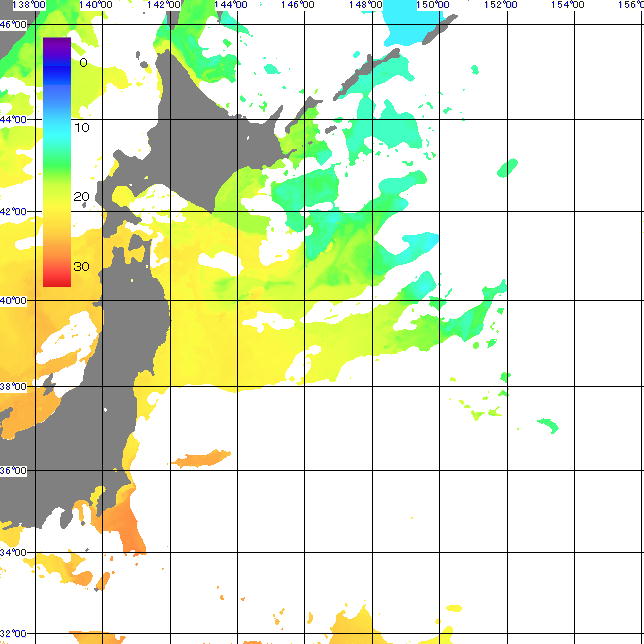Click the 40°00 latitude label

point(13,300)
